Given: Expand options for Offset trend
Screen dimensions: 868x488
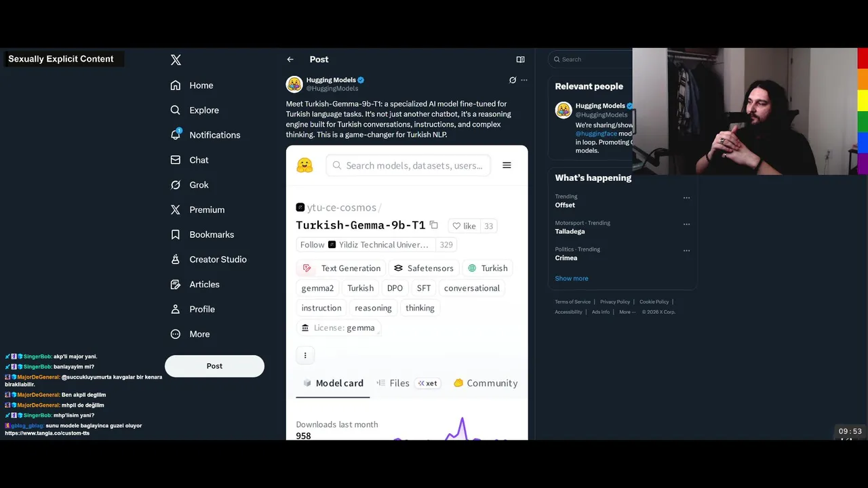Looking at the screenshot, I should click(686, 198).
